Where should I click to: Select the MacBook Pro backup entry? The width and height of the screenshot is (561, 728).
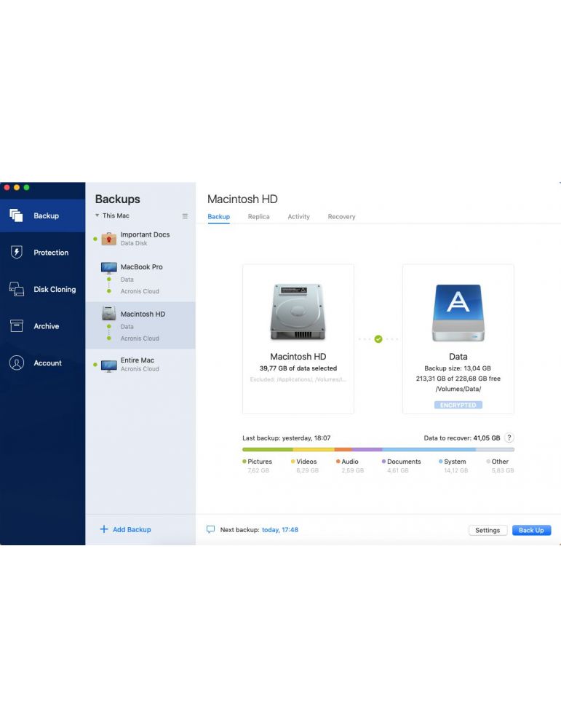(140, 279)
